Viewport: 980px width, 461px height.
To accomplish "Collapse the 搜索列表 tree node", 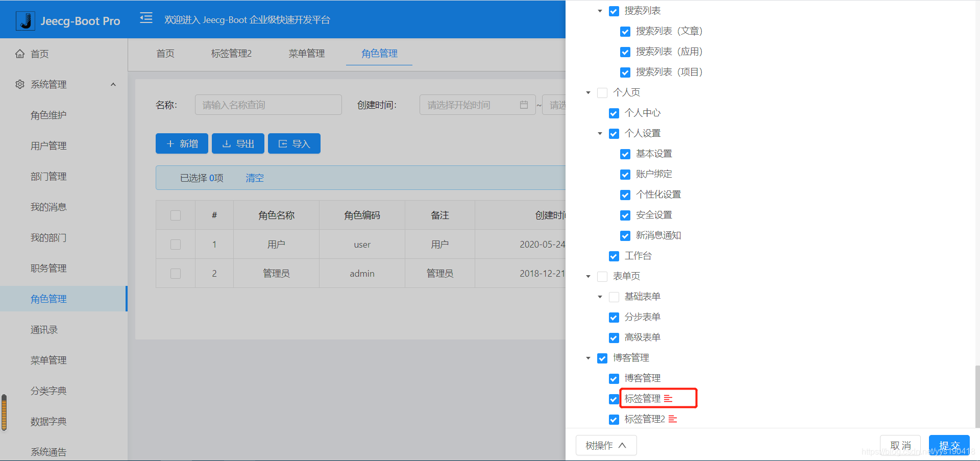I will [600, 11].
